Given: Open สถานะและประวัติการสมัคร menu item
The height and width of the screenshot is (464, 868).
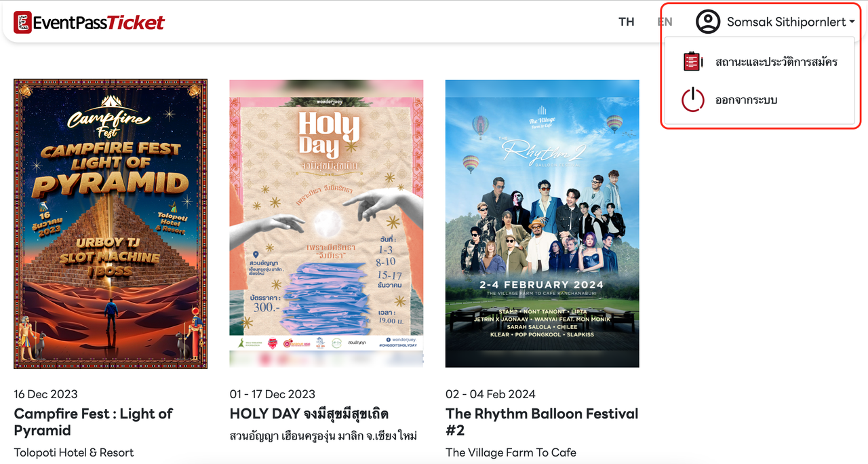Looking at the screenshot, I should [776, 62].
